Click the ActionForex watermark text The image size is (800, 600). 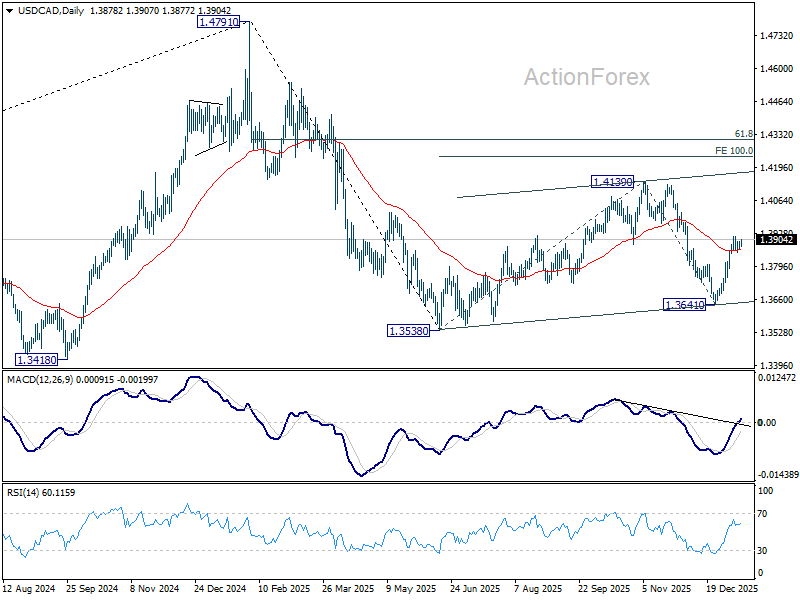pyautogui.click(x=587, y=77)
